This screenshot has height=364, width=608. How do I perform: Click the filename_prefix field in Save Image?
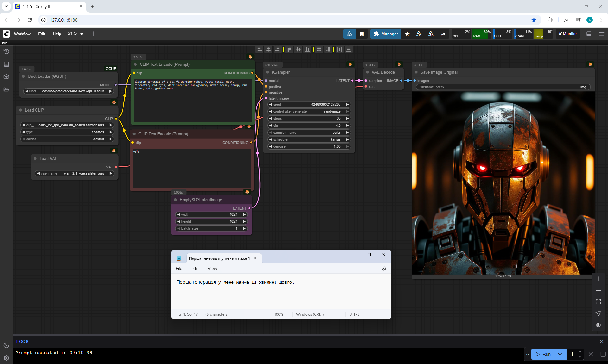[503, 87]
